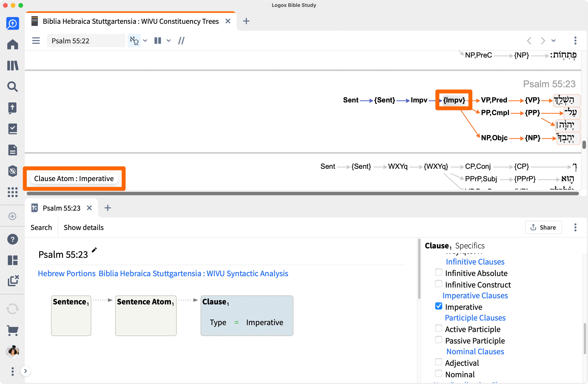Open the Help question mark icon

13,239
